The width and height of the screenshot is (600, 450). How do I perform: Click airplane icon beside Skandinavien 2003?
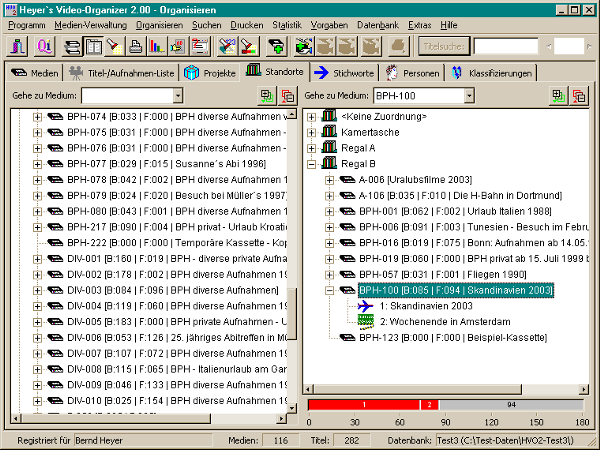366,305
